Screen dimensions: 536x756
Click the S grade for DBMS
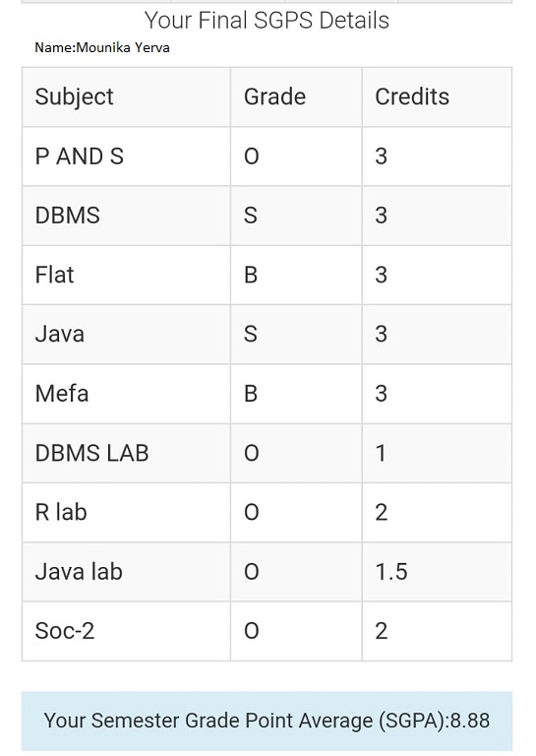(251, 216)
